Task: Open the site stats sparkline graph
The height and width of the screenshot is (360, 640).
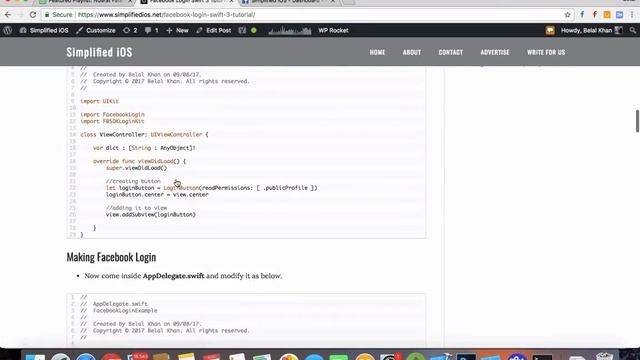Action: (x=290, y=30)
